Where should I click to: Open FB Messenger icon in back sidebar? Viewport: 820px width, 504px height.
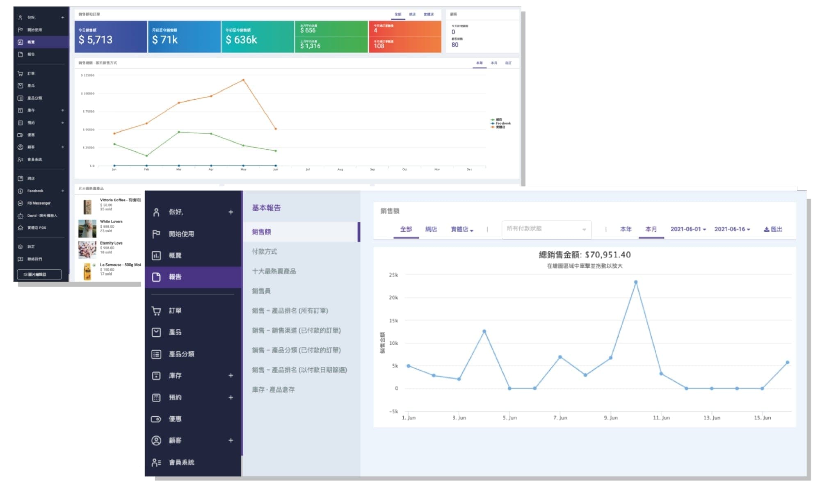point(20,203)
